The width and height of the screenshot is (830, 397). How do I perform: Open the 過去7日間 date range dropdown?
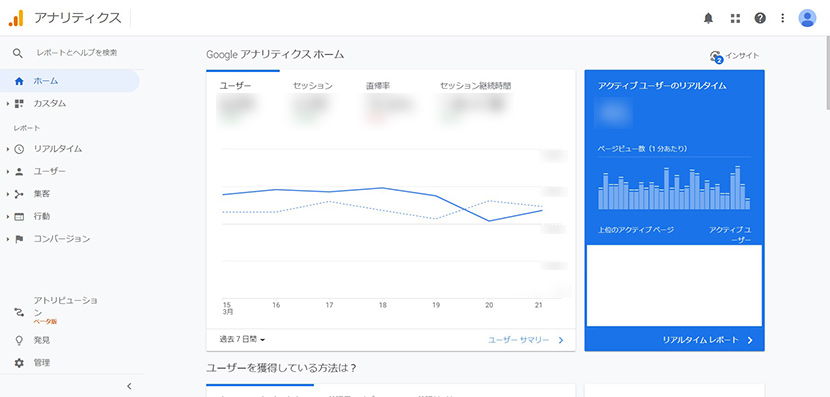pyautogui.click(x=242, y=339)
